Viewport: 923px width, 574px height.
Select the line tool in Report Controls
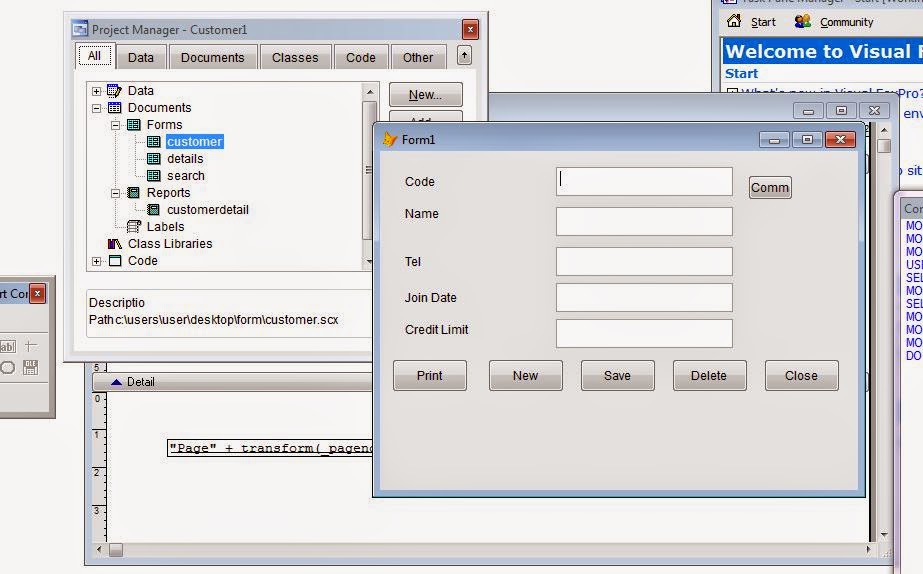(x=31, y=346)
